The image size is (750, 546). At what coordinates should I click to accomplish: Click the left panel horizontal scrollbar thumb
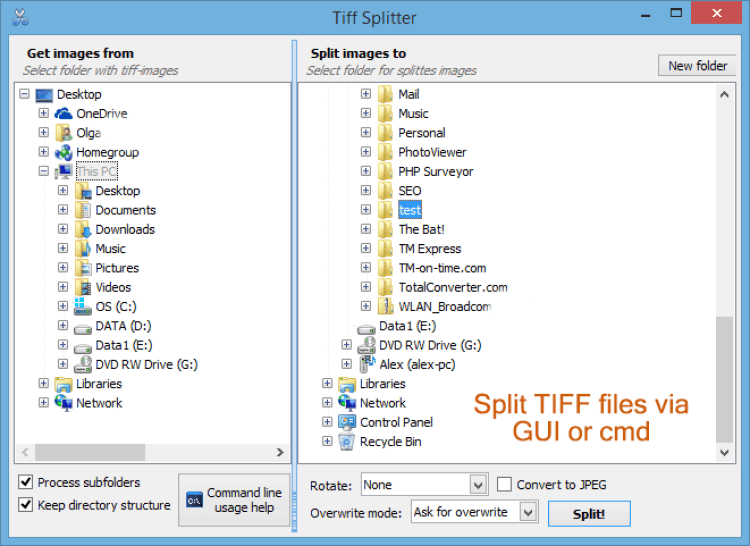click(92, 452)
